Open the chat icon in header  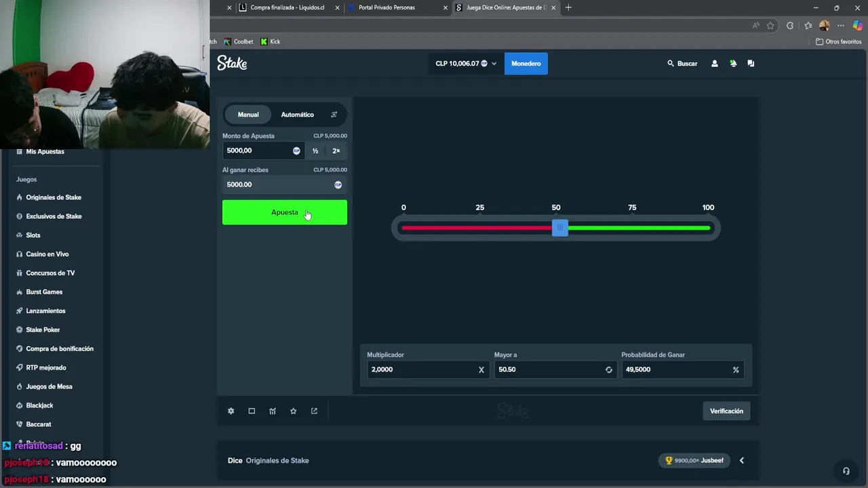[751, 63]
